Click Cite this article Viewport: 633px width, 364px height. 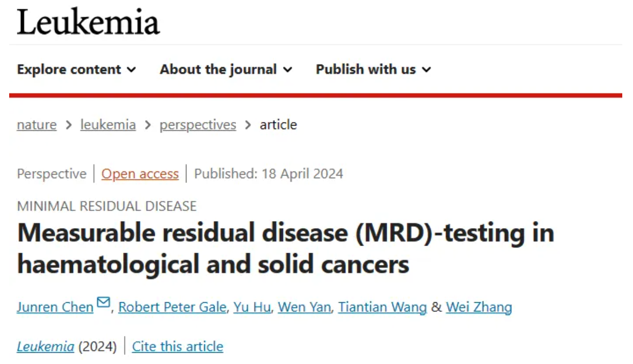point(177,346)
